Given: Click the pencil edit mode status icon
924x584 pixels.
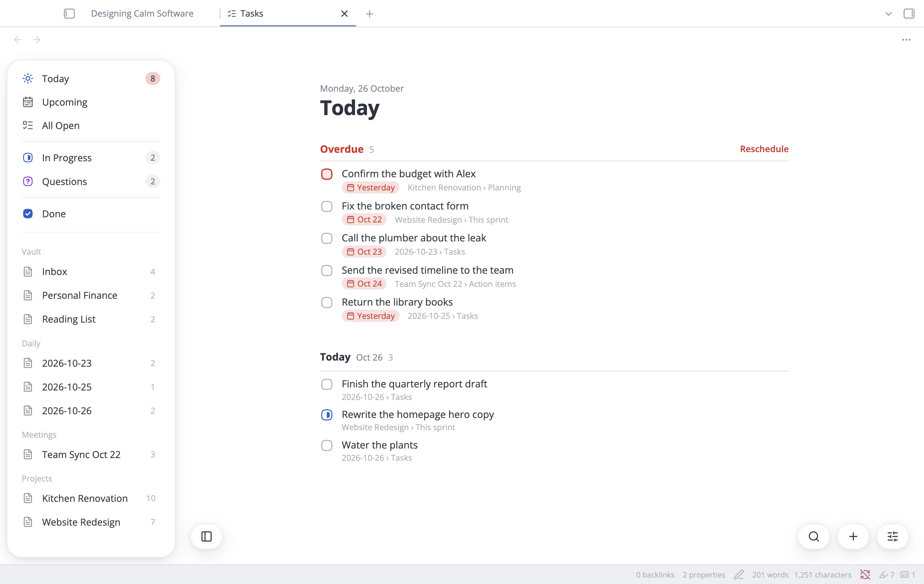Looking at the screenshot, I should [x=739, y=574].
